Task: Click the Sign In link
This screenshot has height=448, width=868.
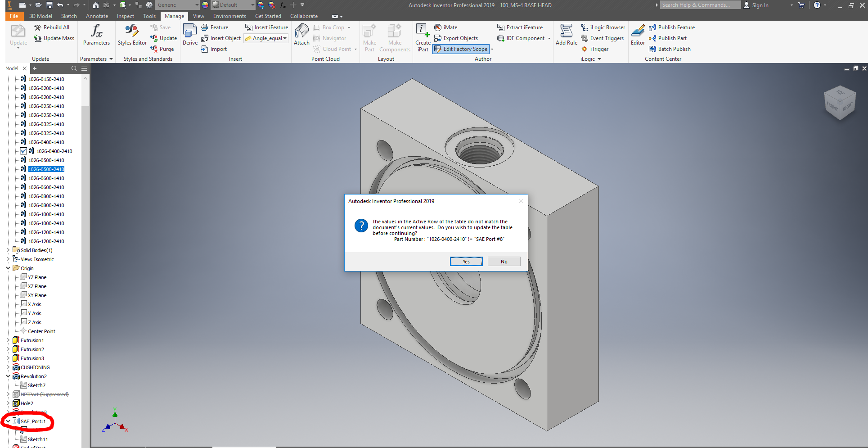Action: [x=756, y=5]
